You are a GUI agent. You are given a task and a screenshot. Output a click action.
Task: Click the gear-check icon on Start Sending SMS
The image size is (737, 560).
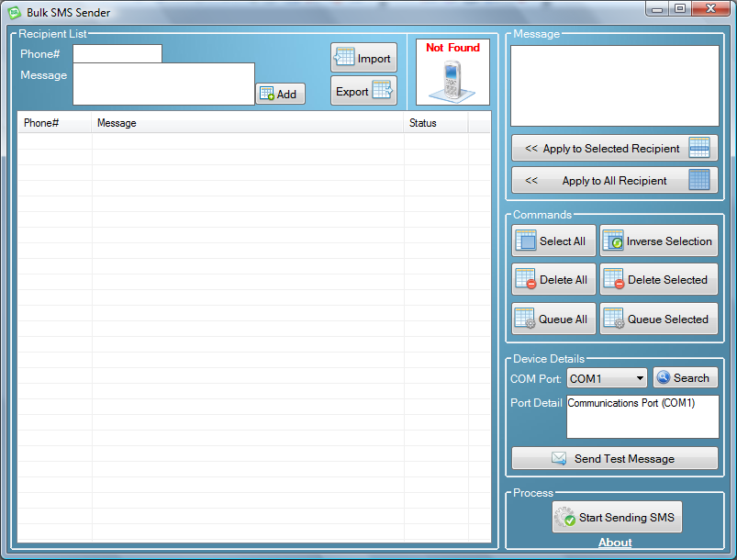coord(564,517)
